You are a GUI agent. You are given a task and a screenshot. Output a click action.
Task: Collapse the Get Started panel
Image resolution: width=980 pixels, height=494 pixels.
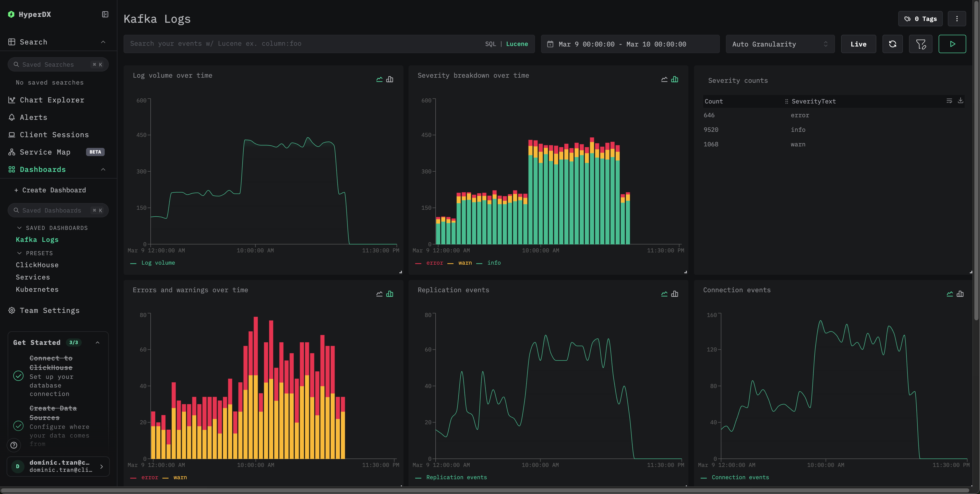click(97, 343)
